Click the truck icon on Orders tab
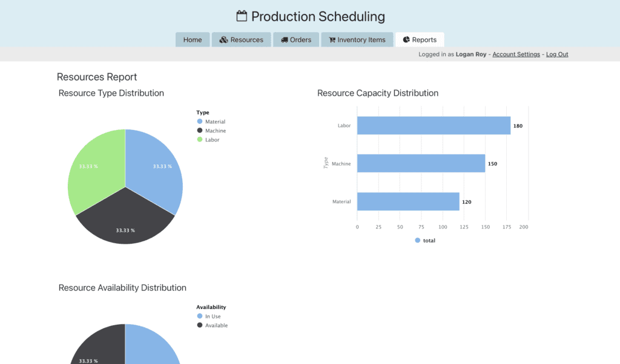Image resolution: width=620 pixels, height=364 pixels. 285,40
